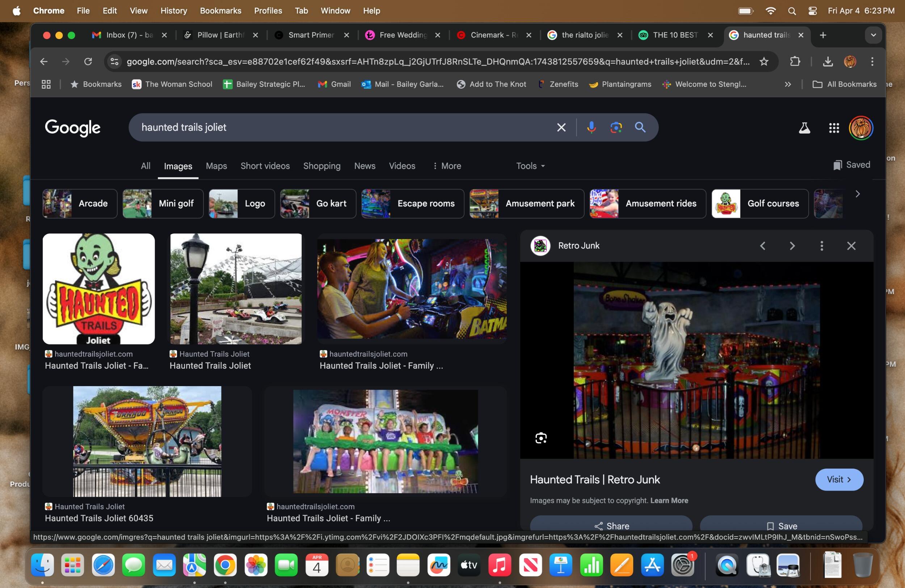Open Saved collections link
This screenshot has height=588, width=905.
click(x=851, y=165)
